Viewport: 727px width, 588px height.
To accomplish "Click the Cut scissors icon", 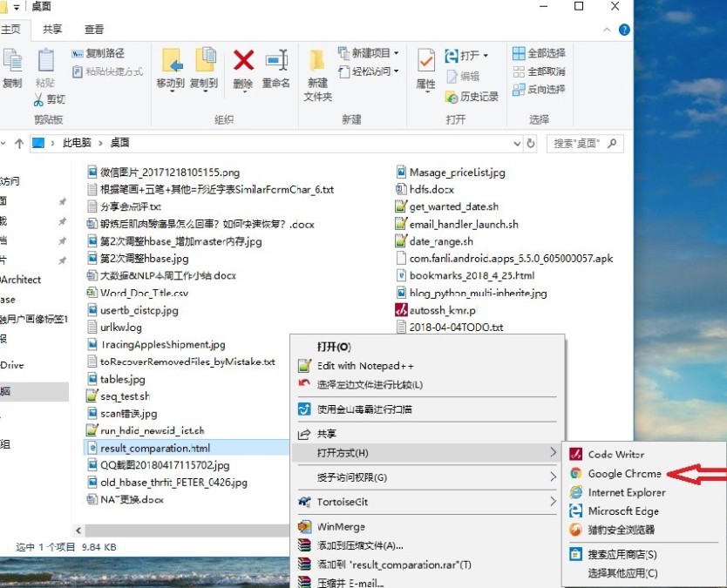I will [38, 99].
